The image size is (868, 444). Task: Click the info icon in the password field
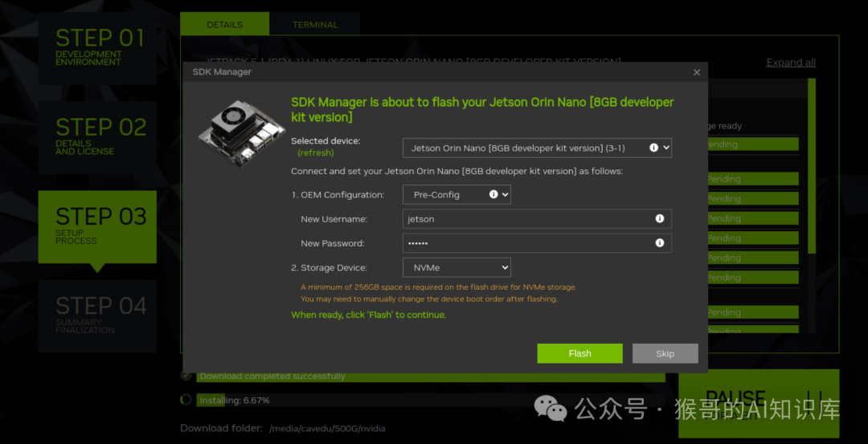point(659,242)
